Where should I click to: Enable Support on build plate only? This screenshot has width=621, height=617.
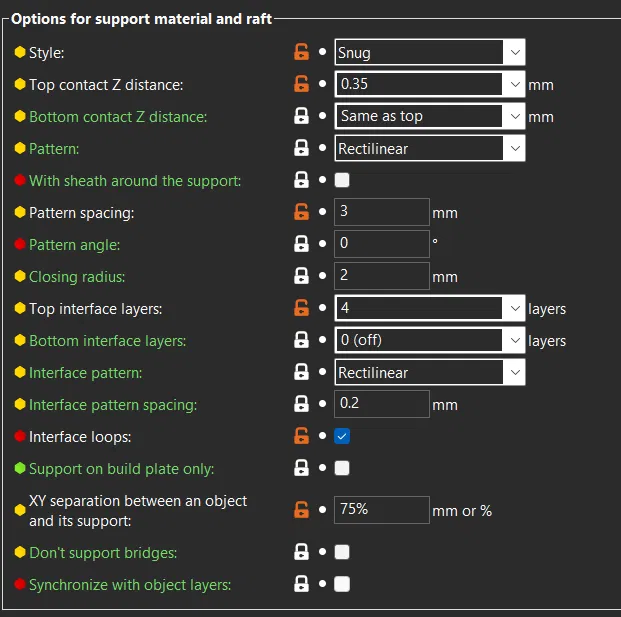click(x=342, y=468)
